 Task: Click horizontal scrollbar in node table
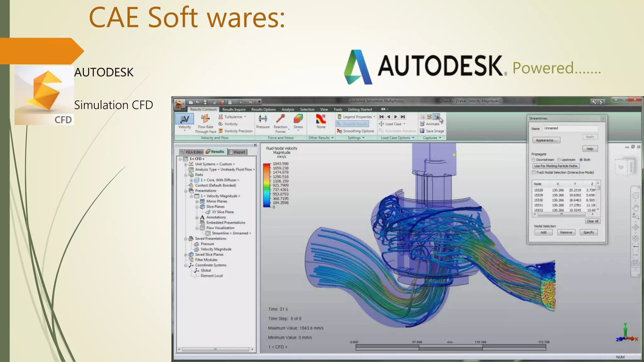(562, 214)
